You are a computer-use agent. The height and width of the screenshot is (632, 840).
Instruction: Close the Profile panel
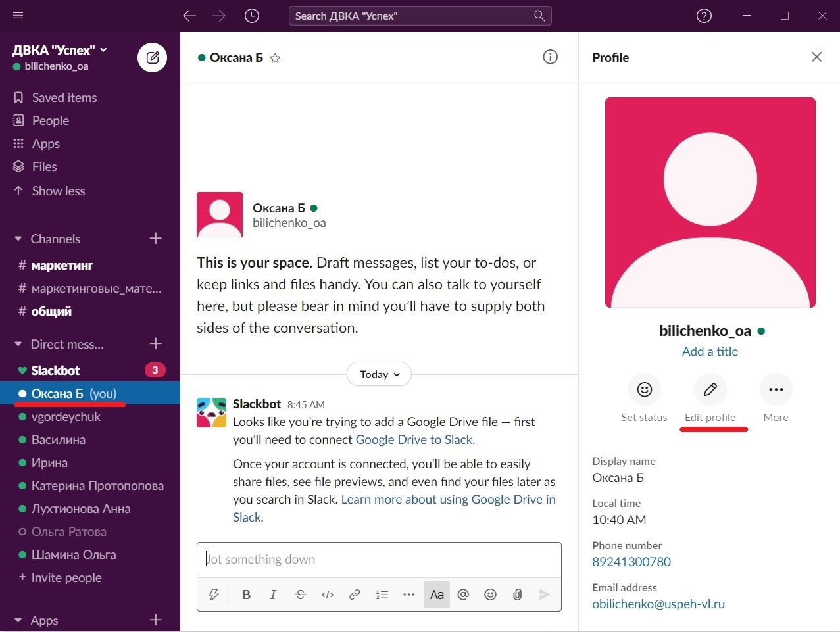[816, 57]
